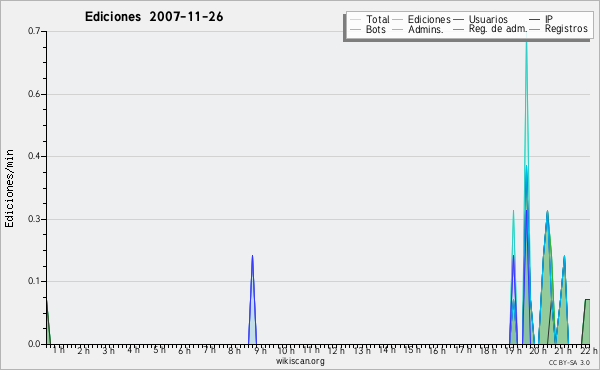Click the 0.4 y-axis value
This screenshot has width=600, height=370.
coord(34,156)
